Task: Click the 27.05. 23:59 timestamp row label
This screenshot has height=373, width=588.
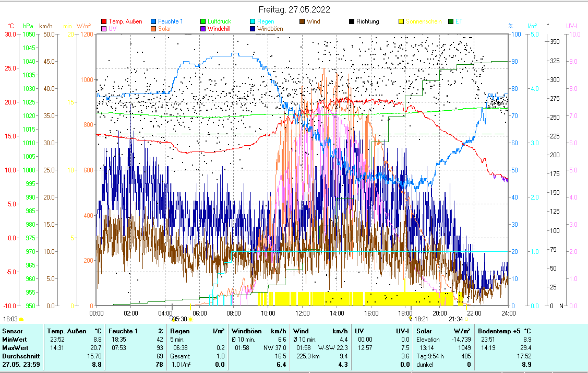Action: coord(21,364)
